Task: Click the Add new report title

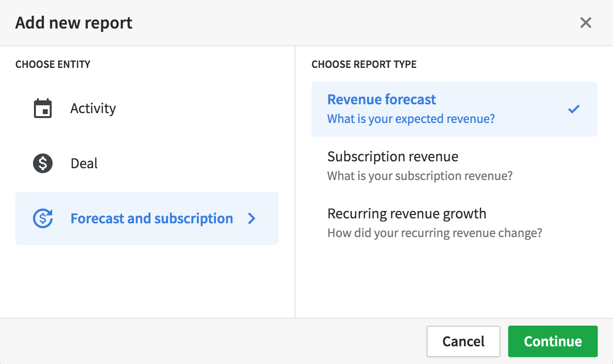Action: tap(74, 23)
